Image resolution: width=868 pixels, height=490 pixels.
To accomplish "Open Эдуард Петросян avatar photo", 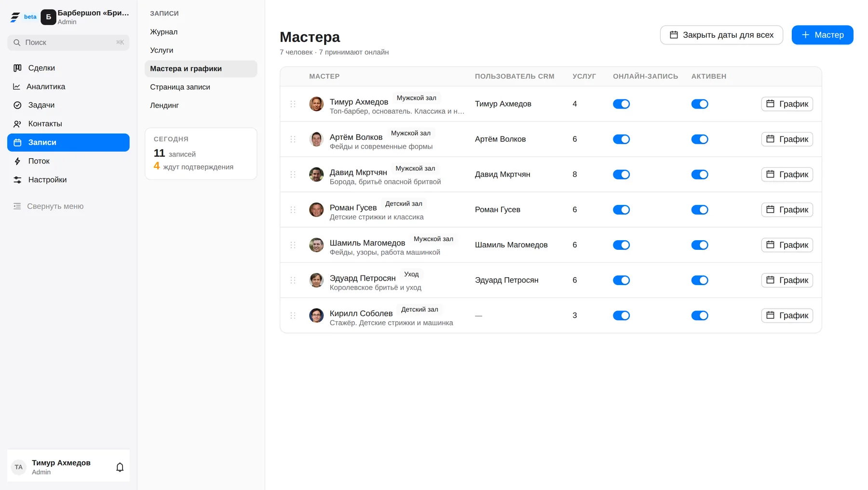I will pyautogui.click(x=316, y=280).
